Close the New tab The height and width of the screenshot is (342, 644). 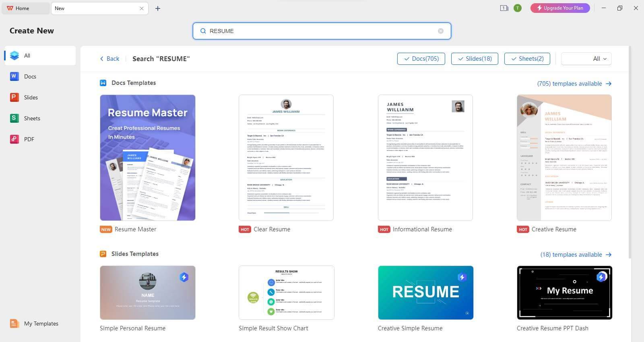click(142, 8)
